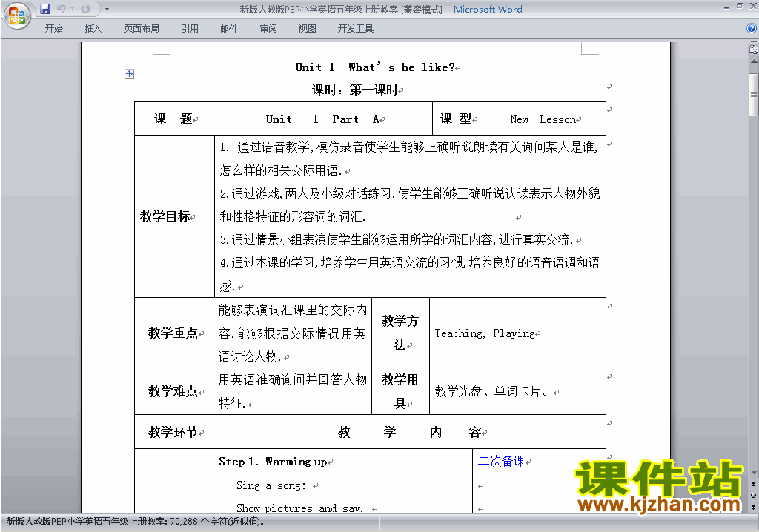Click the "课型" table cell

pos(456,119)
